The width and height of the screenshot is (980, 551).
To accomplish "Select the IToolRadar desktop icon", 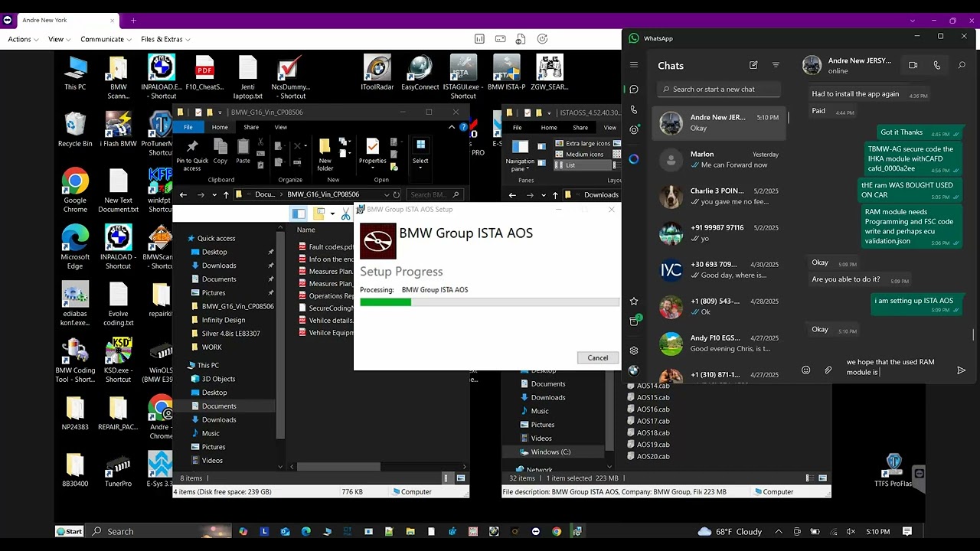I will coord(377,73).
